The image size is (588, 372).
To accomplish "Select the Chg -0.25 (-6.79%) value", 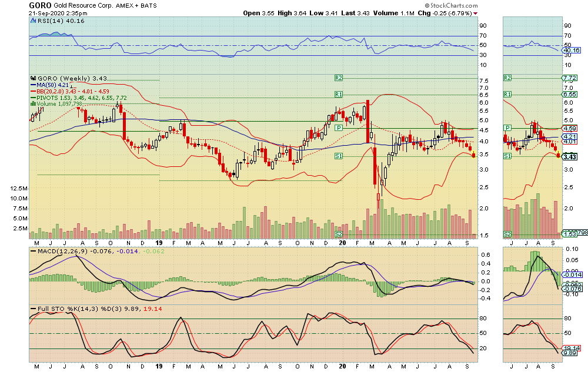I will (445, 13).
